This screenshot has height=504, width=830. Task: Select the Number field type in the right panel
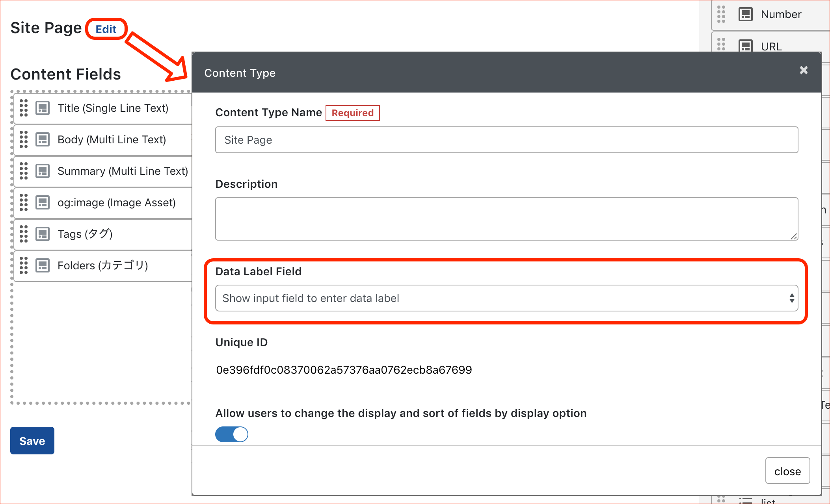point(781,14)
